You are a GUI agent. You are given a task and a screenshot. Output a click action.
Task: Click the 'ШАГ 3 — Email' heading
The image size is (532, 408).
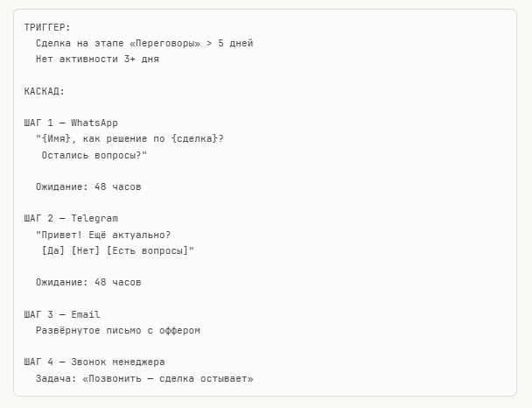[x=62, y=314]
